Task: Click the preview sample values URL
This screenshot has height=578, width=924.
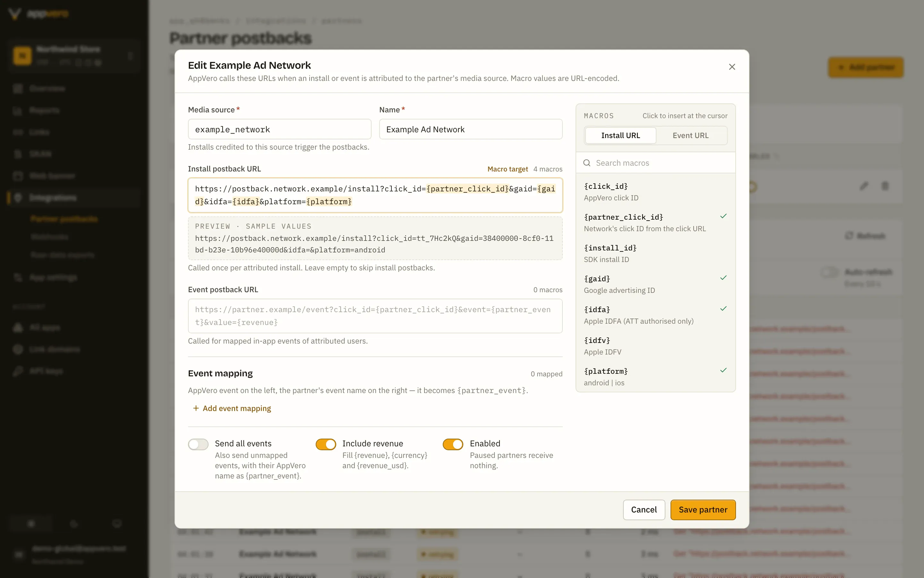Action: 374,244
